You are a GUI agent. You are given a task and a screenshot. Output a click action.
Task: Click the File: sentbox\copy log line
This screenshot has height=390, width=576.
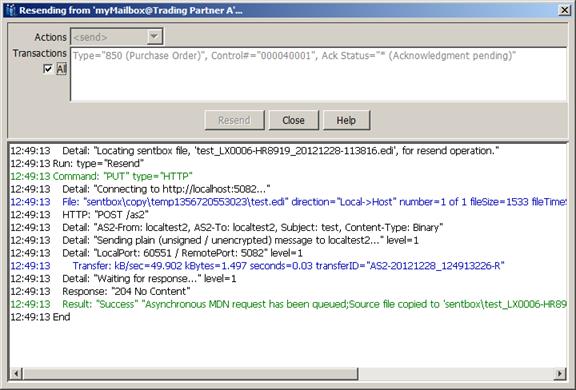pyautogui.click(x=288, y=202)
